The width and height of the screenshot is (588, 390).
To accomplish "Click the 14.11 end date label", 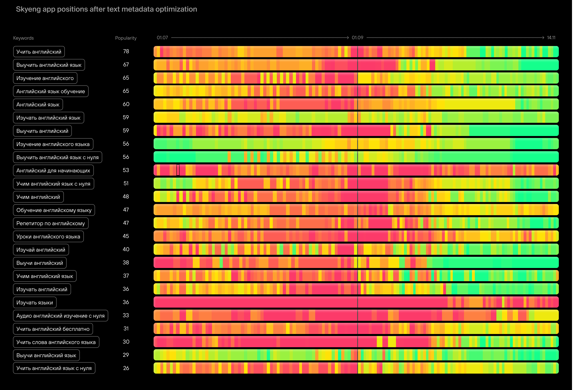I will point(551,38).
